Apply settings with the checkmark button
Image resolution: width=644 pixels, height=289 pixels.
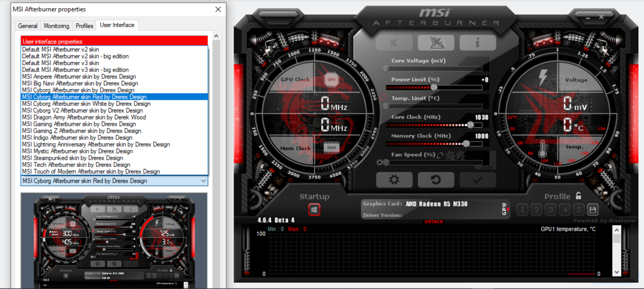pyautogui.click(x=477, y=179)
